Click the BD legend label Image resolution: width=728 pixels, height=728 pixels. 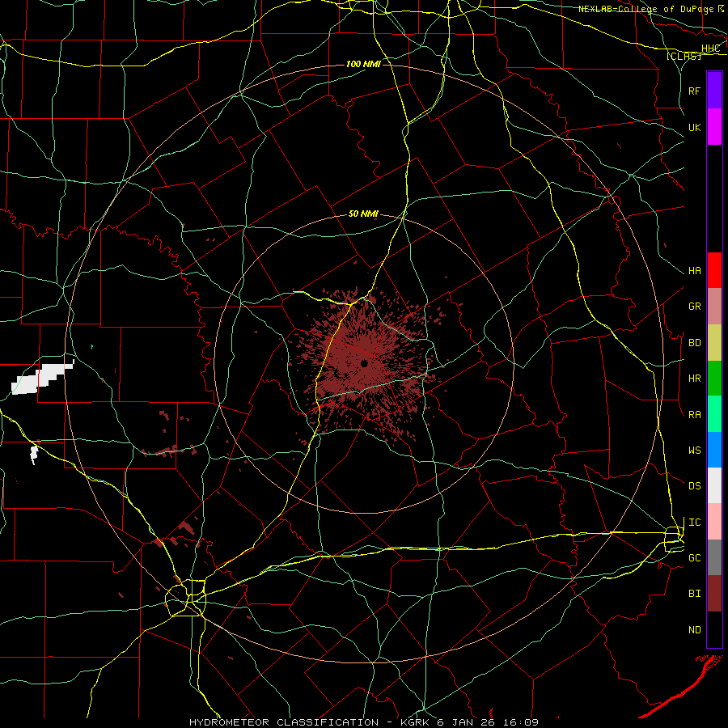tap(694, 343)
